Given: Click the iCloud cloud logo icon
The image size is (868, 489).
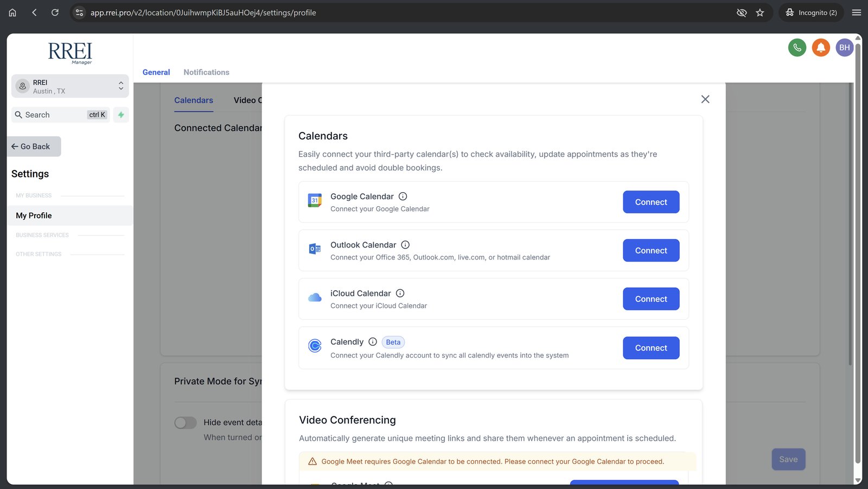Looking at the screenshot, I should point(315,297).
